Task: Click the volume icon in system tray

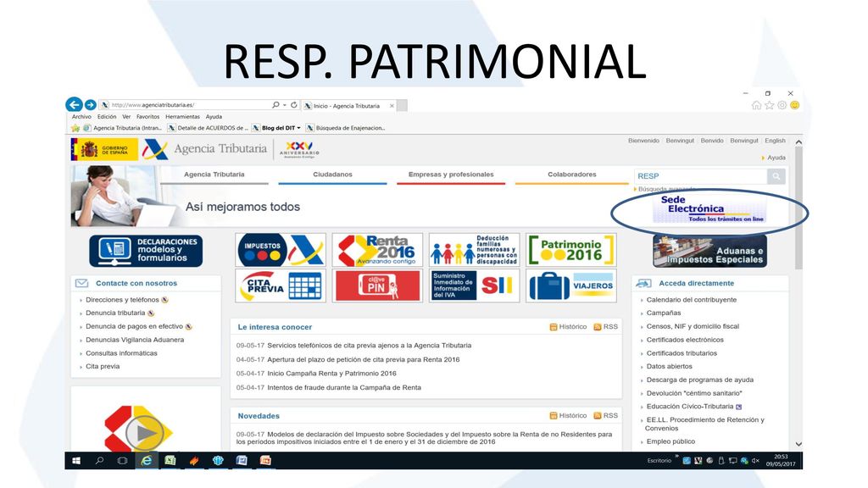Action: pyautogui.click(x=755, y=460)
